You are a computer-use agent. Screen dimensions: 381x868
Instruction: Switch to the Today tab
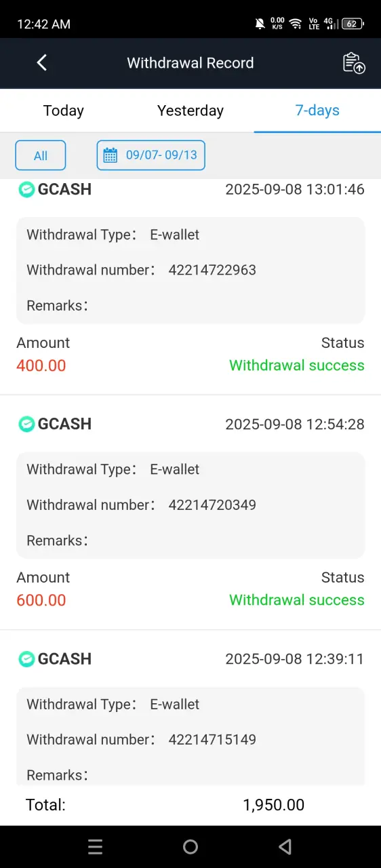click(x=64, y=111)
